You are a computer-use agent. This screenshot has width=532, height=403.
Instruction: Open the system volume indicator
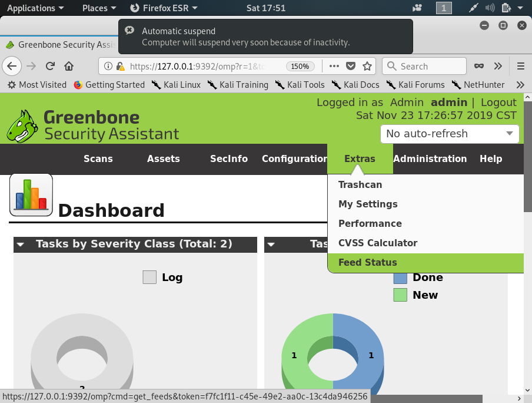pos(490,8)
